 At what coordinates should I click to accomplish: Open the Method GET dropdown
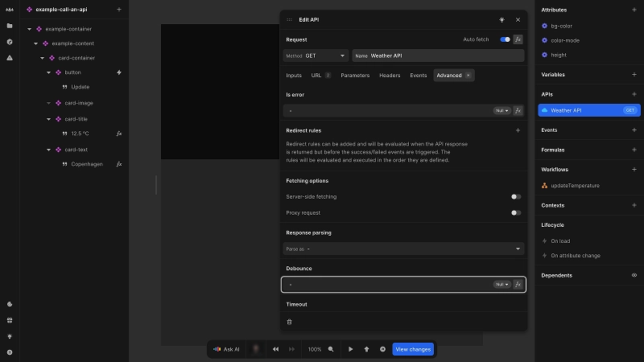click(316, 56)
